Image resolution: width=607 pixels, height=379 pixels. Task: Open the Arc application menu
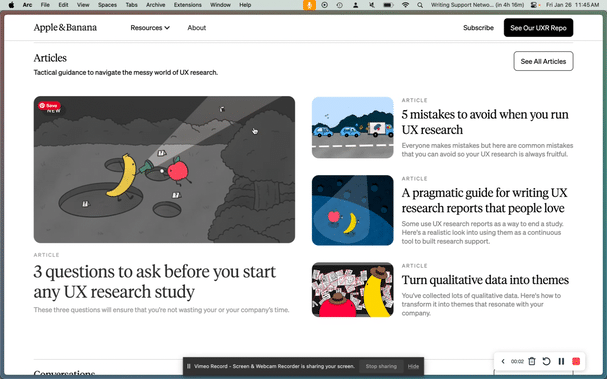(27, 5)
